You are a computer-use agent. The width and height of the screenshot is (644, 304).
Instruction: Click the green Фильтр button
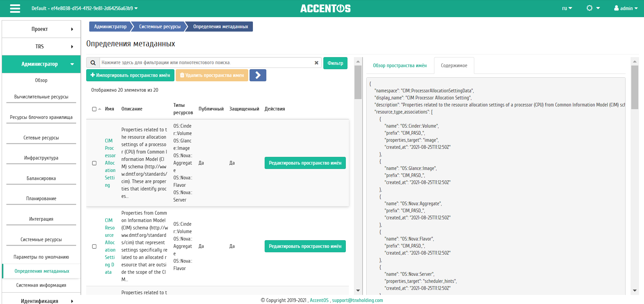[335, 63]
